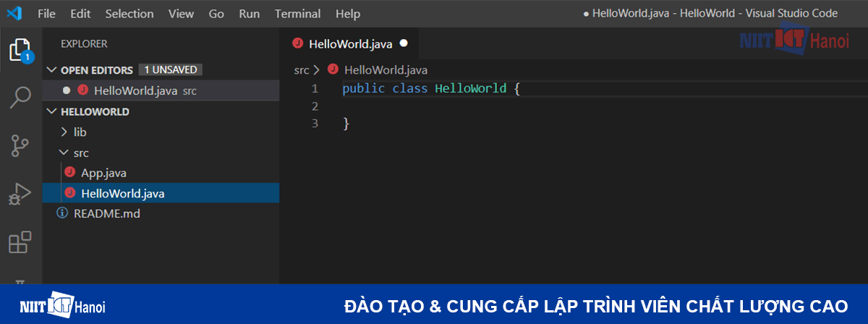Click the VS Code logo icon
The height and width of the screenshot is (324, 868).
[x=14, y=13]
